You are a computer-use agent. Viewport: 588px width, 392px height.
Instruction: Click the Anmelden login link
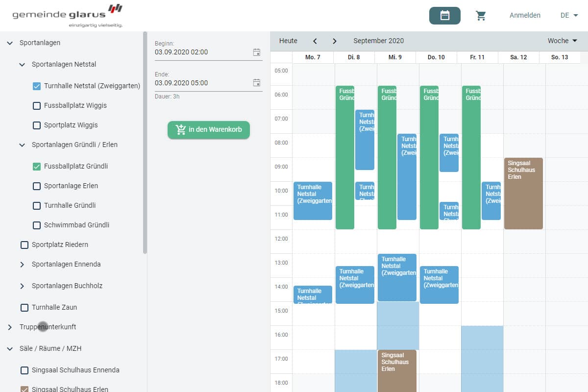point(525,16)
